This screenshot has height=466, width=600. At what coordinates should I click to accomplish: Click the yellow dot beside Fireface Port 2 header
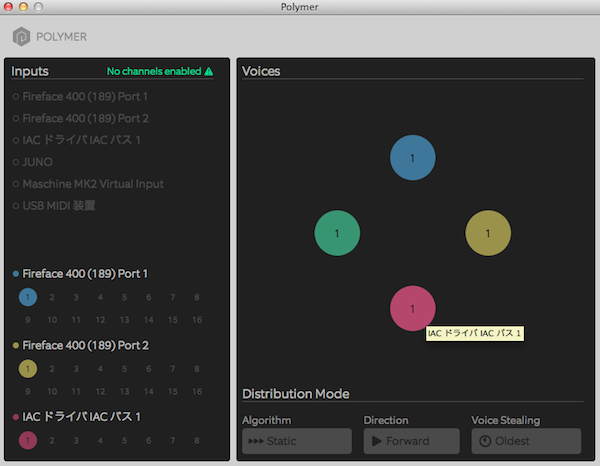click(16, 345)
